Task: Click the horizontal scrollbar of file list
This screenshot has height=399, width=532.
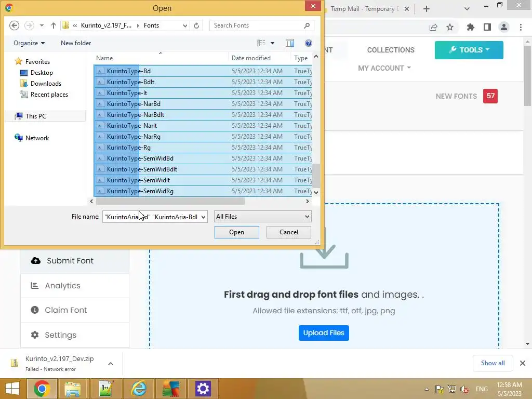Action: point(170,201)
